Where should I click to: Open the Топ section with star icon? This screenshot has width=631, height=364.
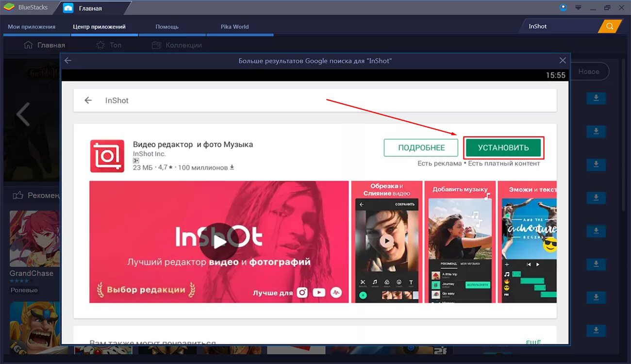click(x=109, y=45)
